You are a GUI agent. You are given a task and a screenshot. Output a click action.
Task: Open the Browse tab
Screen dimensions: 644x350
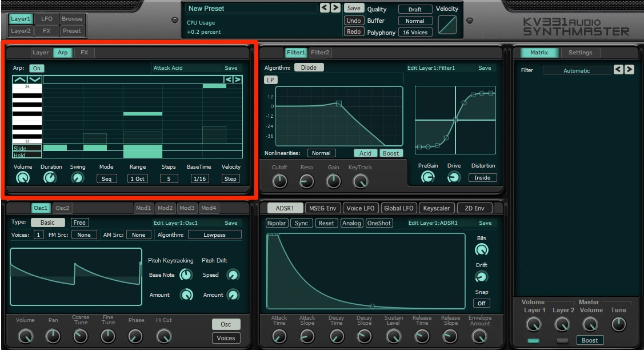tap(72, 18)
